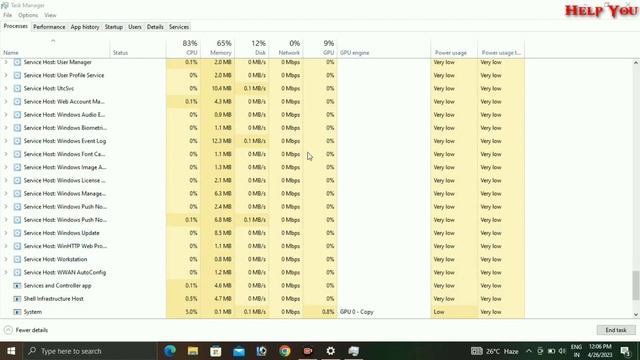Show hidden system tray icons
Image resolution: width=640 pixels, height=360 pixels.
tap(529, 351)
